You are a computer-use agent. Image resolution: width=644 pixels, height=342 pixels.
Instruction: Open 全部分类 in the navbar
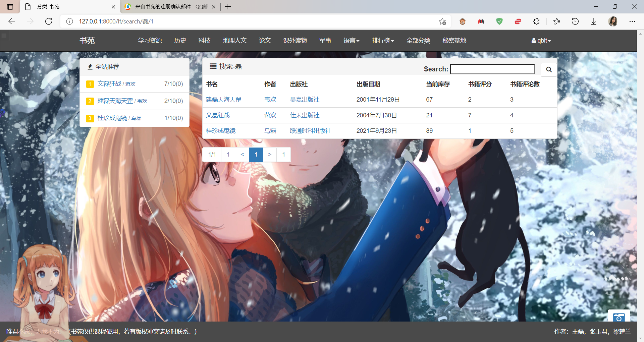pos(418,41)
